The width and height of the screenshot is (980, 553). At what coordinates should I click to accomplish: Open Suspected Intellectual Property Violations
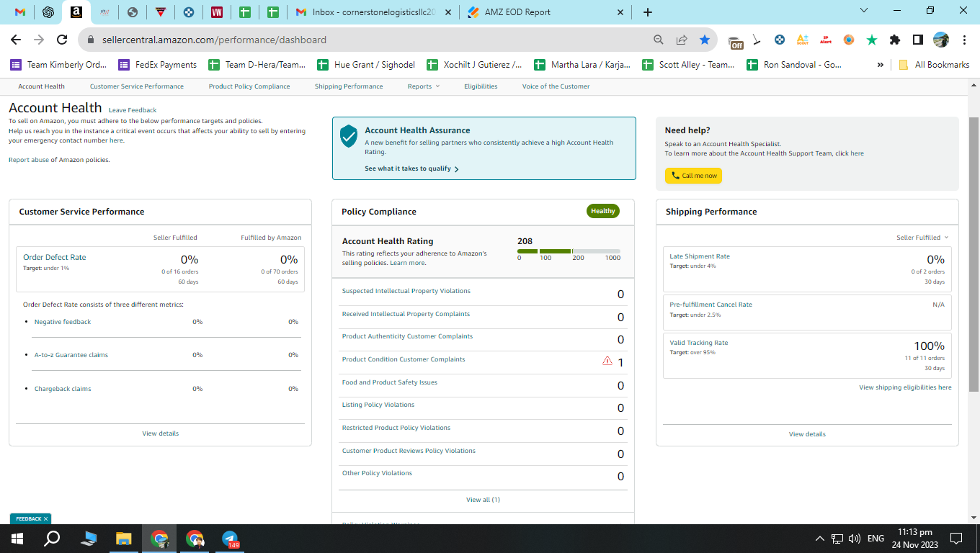[406, 291]
